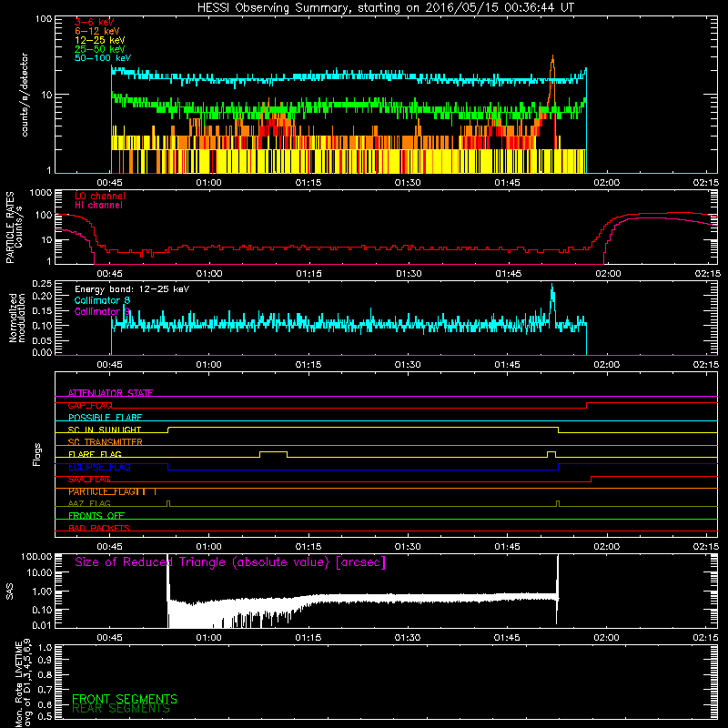Click the Mon. Rate LIVETIME axis title
The image size is (728, 728).
(x=23, y=683)
